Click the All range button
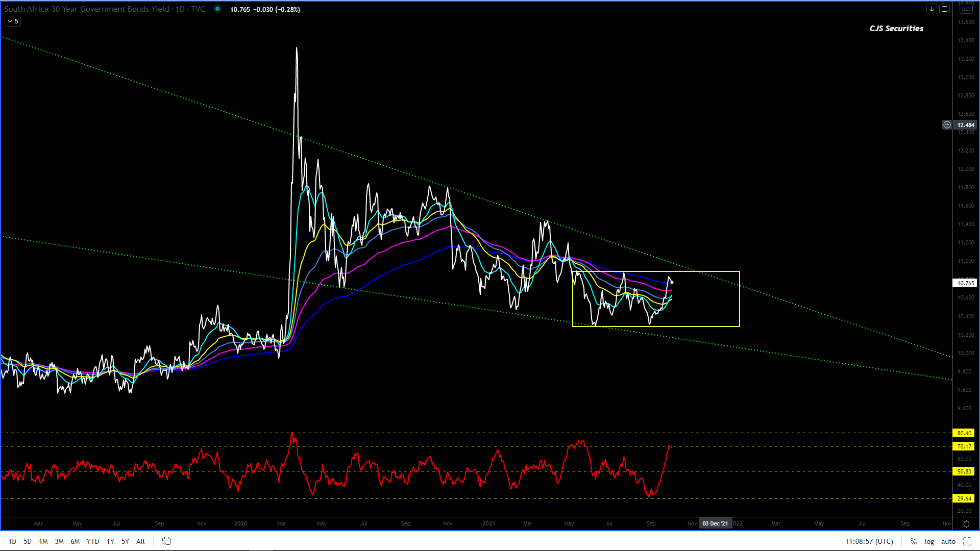The height and width of the screenshot is (551, 980). pyautogui.click(x=140, y=541)
